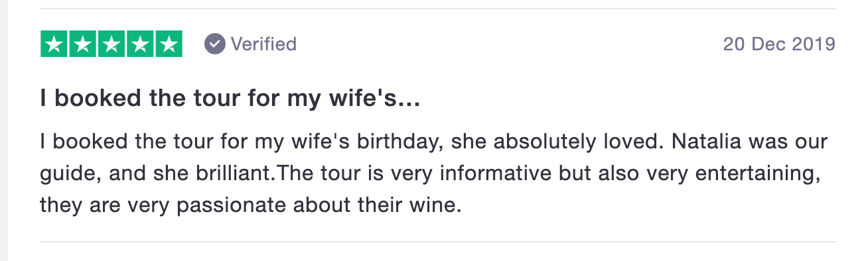Click the word "entertaining" in the review
The image size is (868, 261).
click(x=767, y=174)
